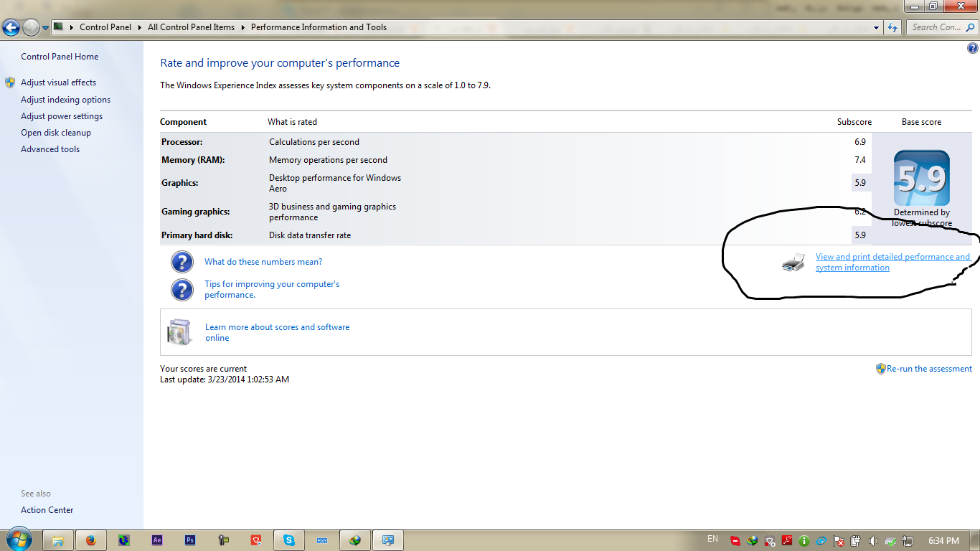Click the 6.9 processor subscore

tap(860, 142)
